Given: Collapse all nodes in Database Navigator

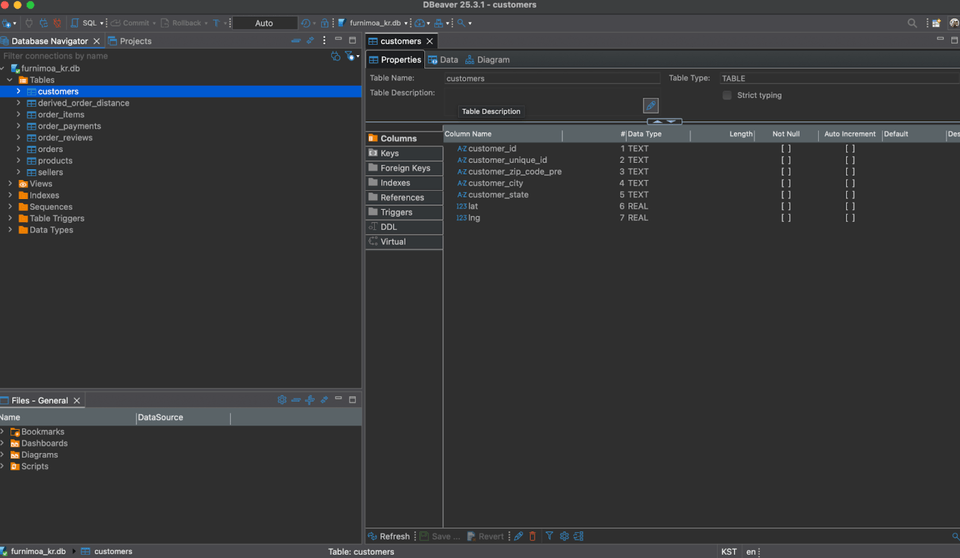Looking at the screenshot, I should [296, 41].
